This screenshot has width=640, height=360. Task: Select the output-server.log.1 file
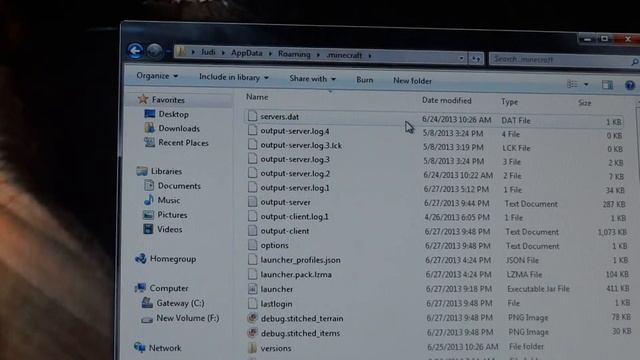[295, 188]
